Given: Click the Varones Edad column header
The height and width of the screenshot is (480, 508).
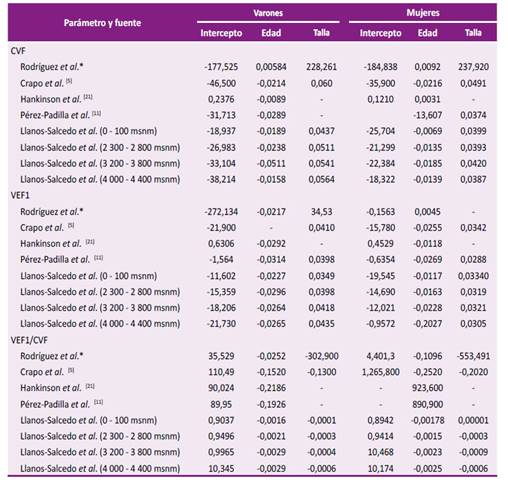Looking at the screenshot, I should click(x=271, y=33).
